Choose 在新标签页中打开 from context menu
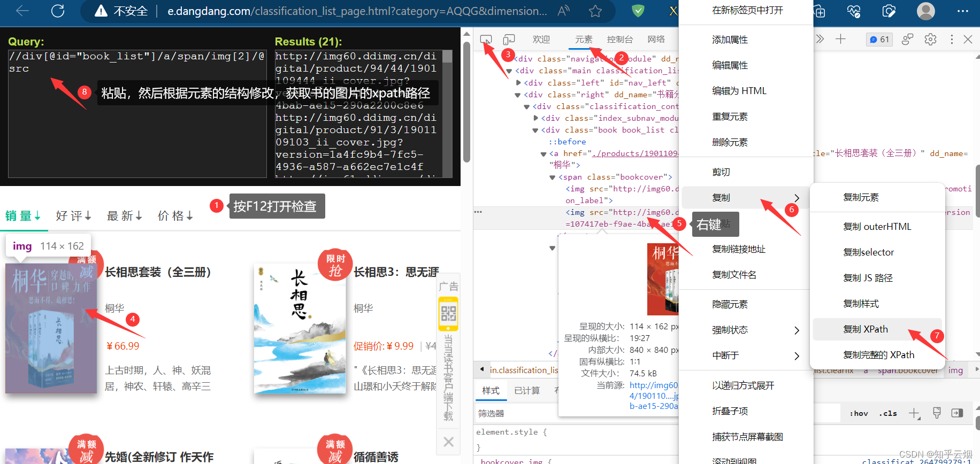This screenshot has height=464, width=980. pyautogui.click(x=746, y=10)
